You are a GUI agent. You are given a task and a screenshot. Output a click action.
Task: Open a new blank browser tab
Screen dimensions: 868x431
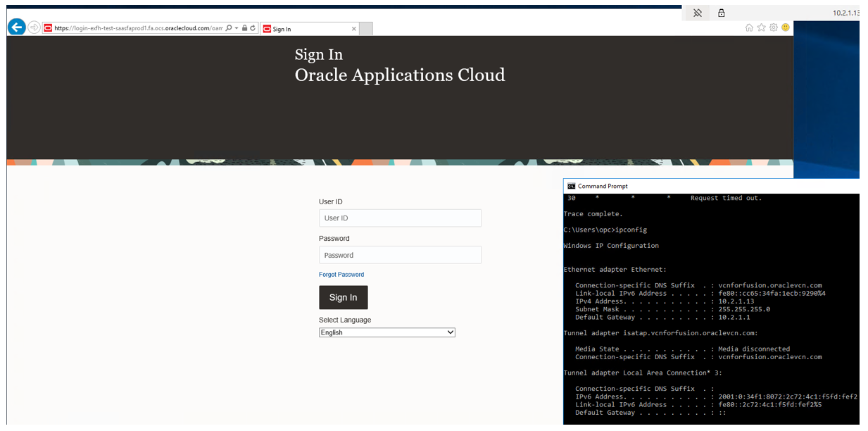click(365, 29)
